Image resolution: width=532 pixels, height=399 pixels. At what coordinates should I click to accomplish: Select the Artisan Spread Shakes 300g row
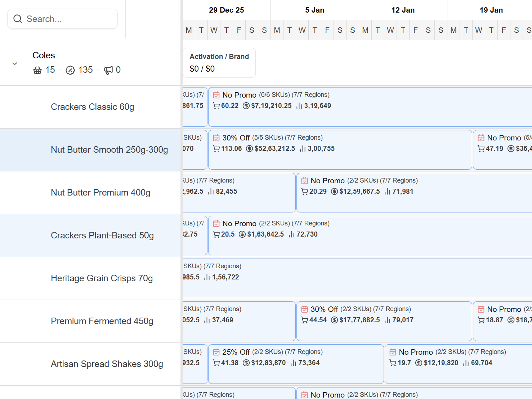(90, 364)
